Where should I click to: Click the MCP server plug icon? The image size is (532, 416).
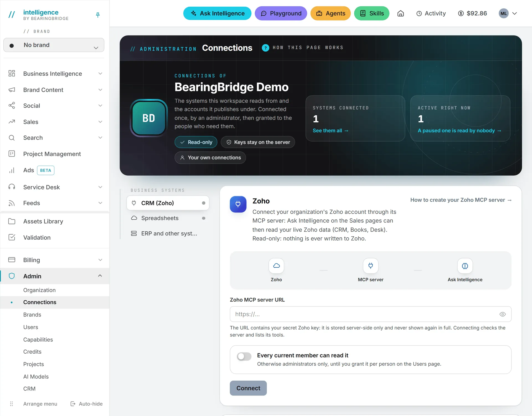point(370,266)
